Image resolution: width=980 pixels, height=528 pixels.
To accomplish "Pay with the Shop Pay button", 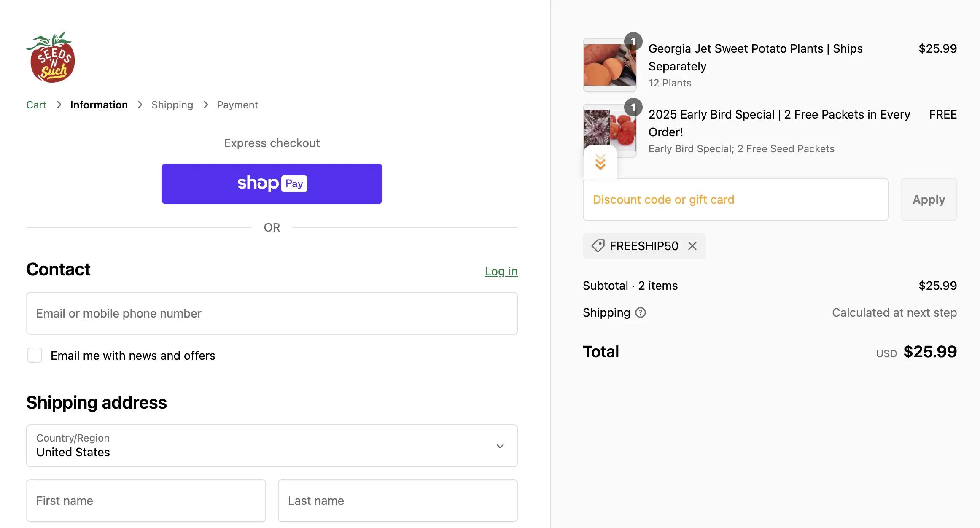I will (272, 184).
